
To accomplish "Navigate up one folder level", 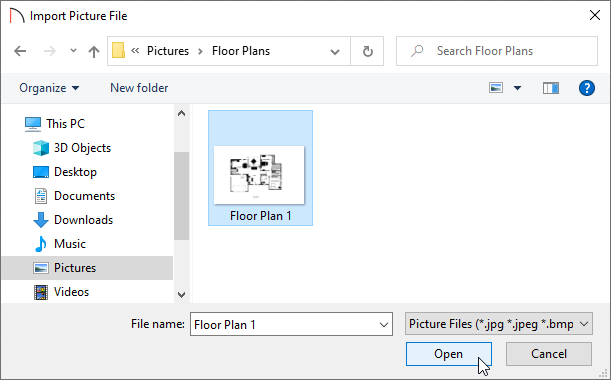I will coord(94,51).
